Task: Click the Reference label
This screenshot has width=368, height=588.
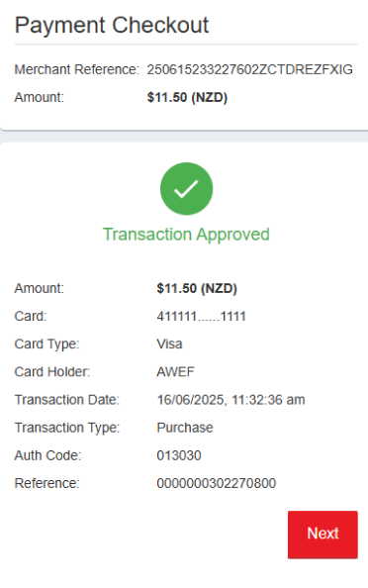Action: 46,483
